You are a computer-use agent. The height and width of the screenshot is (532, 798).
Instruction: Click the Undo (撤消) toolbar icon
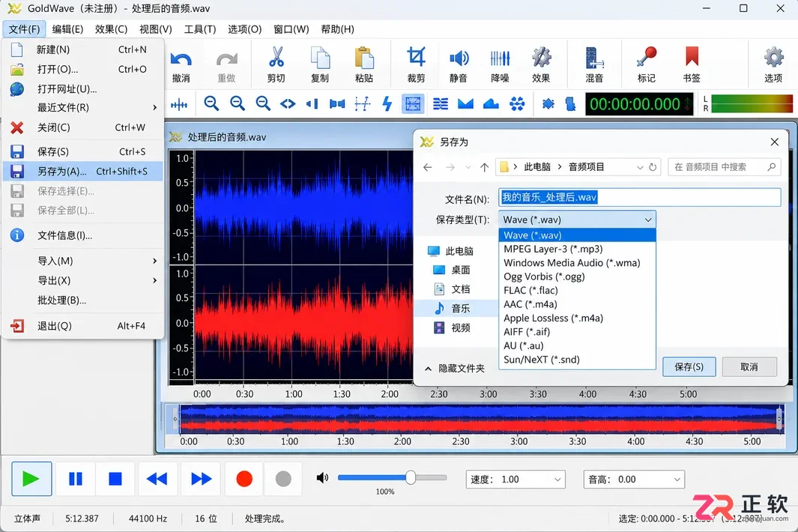[x=181, y=64]
